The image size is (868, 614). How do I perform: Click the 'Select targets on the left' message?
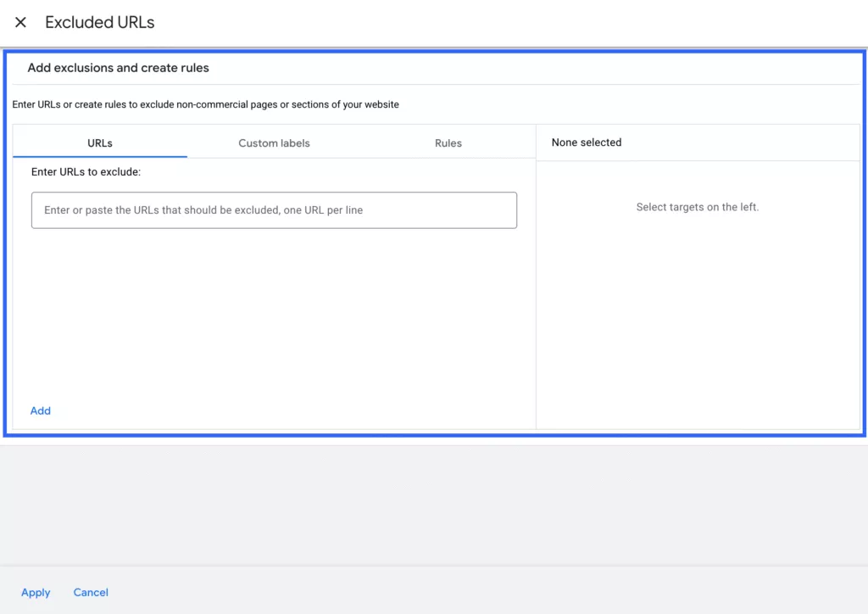[x=698, y=207]
